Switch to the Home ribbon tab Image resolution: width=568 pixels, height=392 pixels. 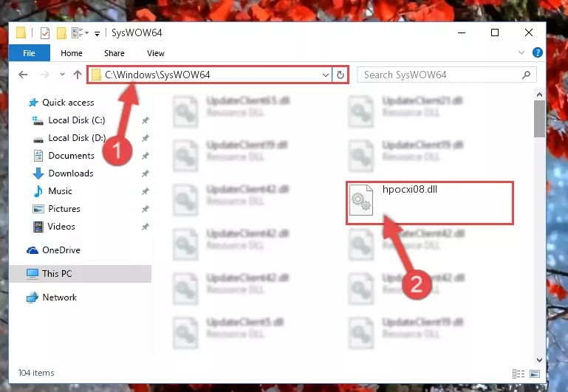point(72,53)
